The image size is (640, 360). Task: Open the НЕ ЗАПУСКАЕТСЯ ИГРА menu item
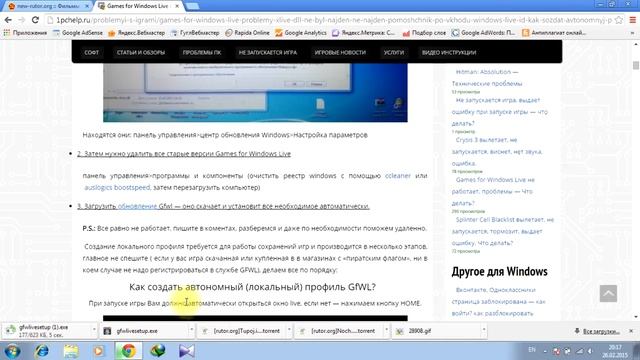click(x=268, y=52)
